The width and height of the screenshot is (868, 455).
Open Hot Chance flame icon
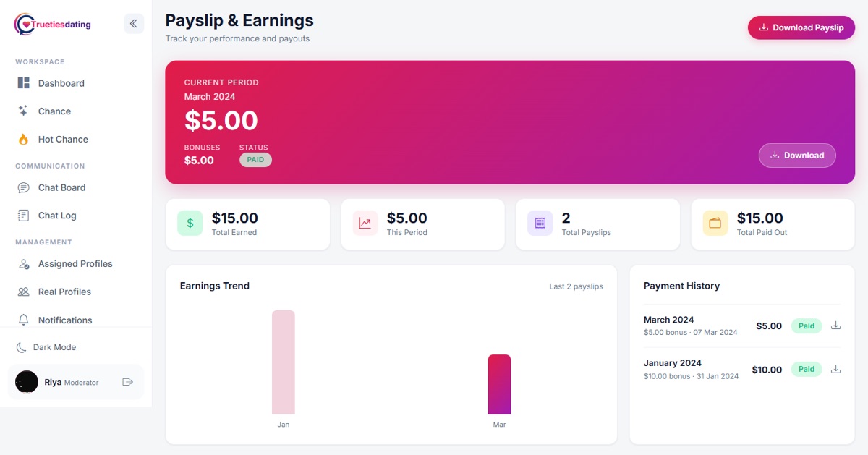click(x=24, y=139)
